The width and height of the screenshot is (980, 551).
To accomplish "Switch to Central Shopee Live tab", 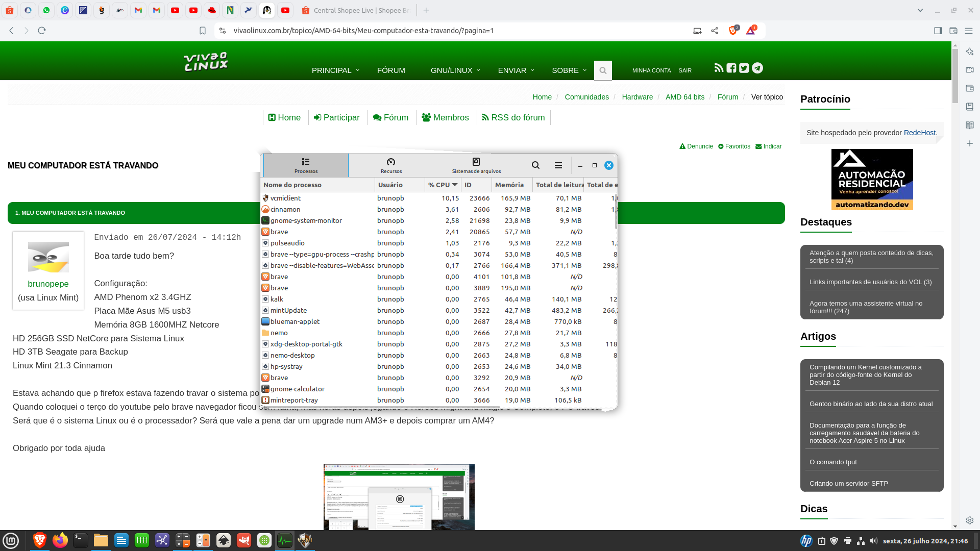I will [x=355, y=10].
